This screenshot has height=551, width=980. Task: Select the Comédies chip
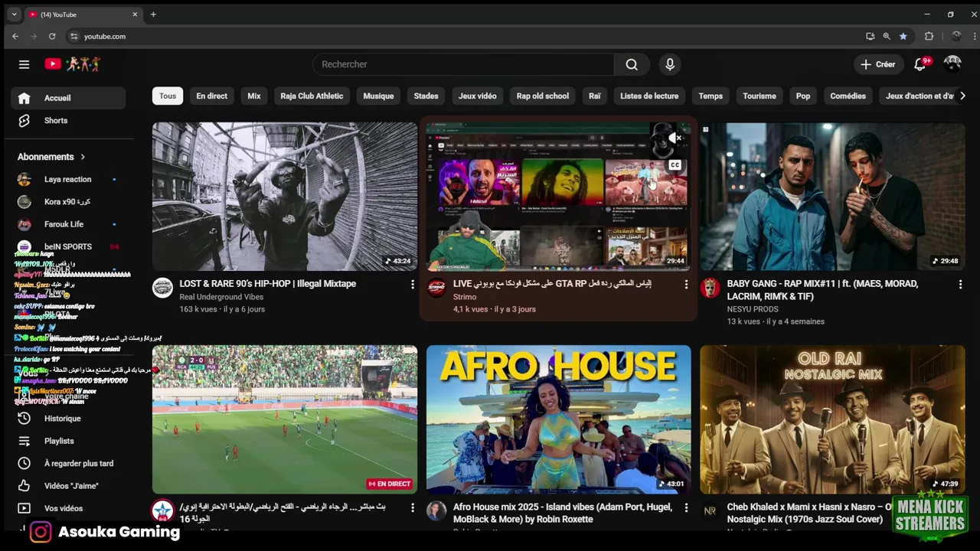pos(848,96)
